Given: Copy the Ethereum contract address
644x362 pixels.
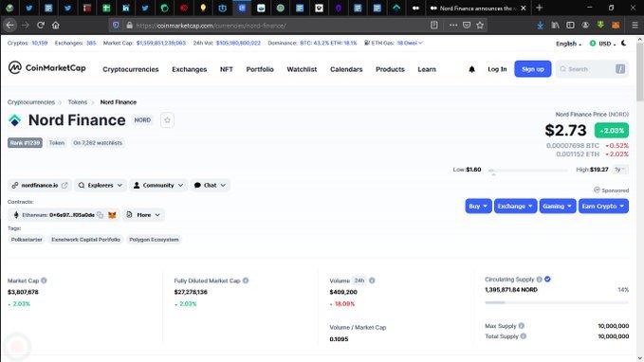Looking at the screenshot, I should (x=100, y=215).
